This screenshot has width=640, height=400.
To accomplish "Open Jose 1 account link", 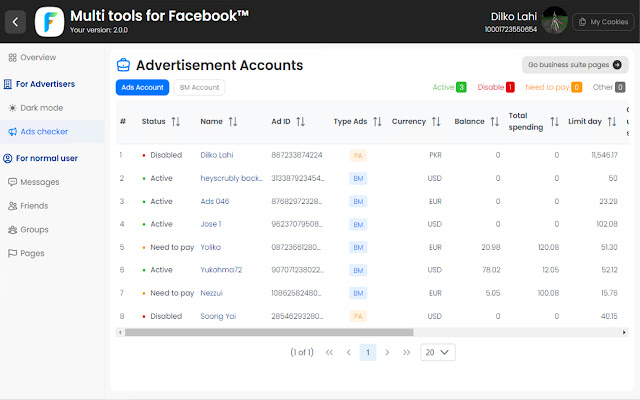I will (x=211, y=224).
